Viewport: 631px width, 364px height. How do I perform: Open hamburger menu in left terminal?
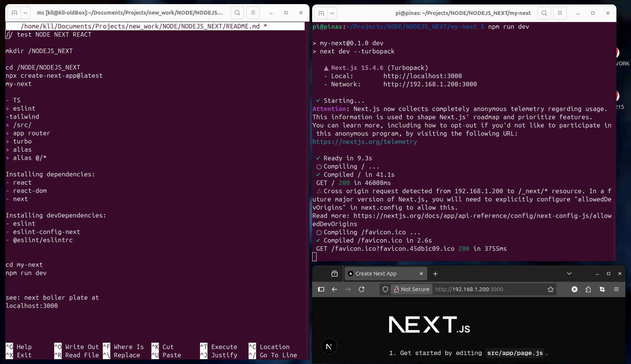253,13
